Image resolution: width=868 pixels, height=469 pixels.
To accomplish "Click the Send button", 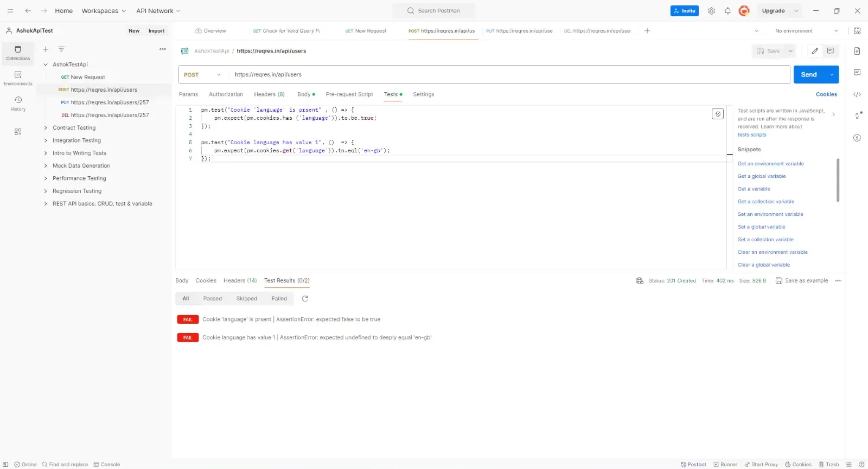I will coord(809,75).
